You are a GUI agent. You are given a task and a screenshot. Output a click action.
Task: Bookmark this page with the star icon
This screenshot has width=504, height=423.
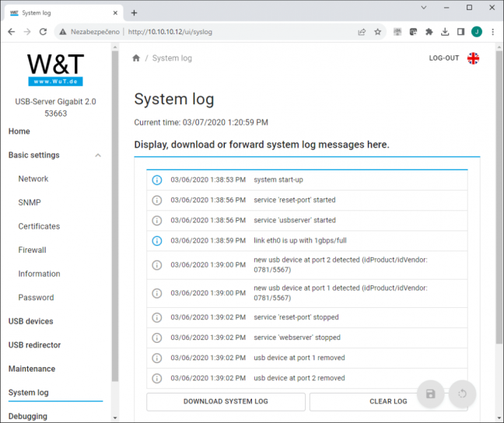378,32
